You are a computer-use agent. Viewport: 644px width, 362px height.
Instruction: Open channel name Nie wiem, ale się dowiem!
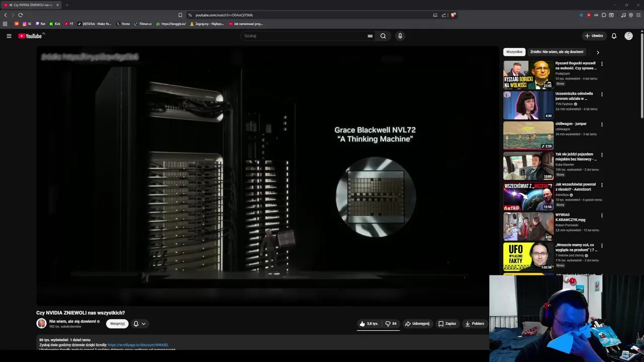pyautogui.click(x=72, y=321)
